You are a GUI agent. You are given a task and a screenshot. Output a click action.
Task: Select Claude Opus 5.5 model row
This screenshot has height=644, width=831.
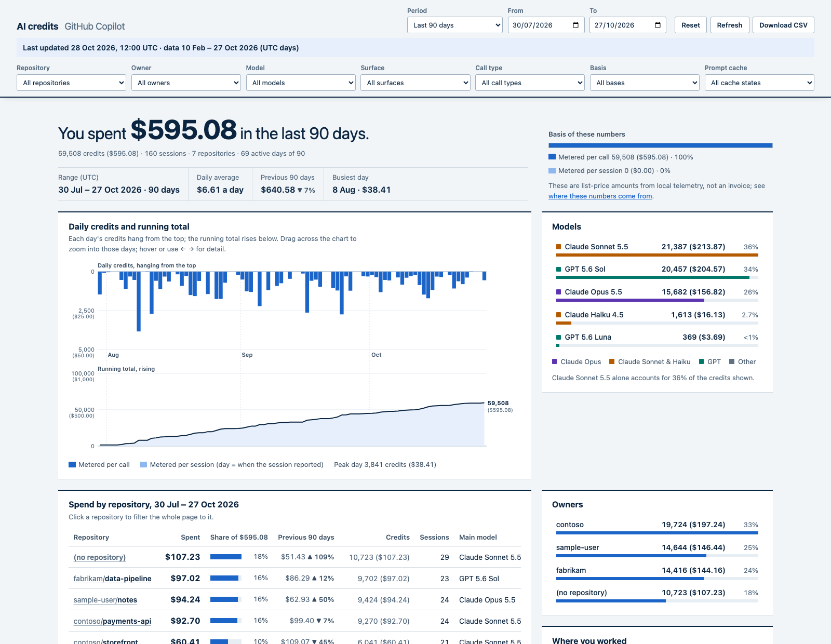pos(657,294)
